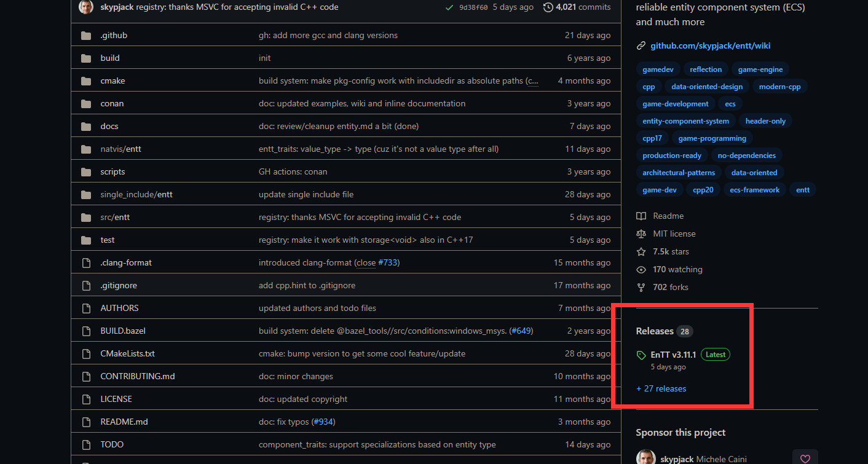Select the production-ready topic tag
Screen dimensions: 868x464
tap(672, 155)
